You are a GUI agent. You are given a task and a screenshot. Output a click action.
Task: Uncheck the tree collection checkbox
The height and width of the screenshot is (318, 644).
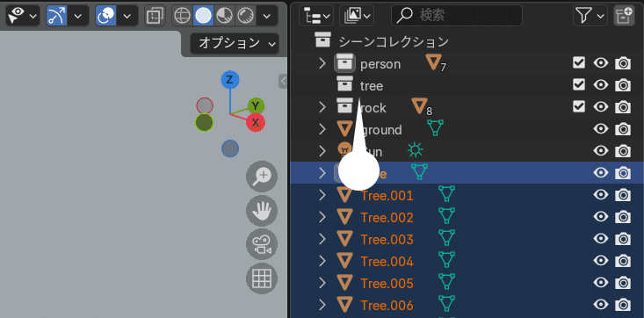coord(579,84)
